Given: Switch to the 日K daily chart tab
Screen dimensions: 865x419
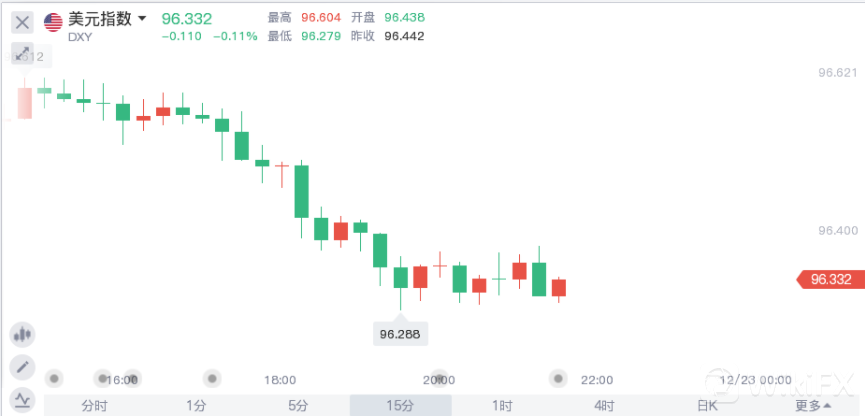Looking at the screenshot, I should 706,406.
